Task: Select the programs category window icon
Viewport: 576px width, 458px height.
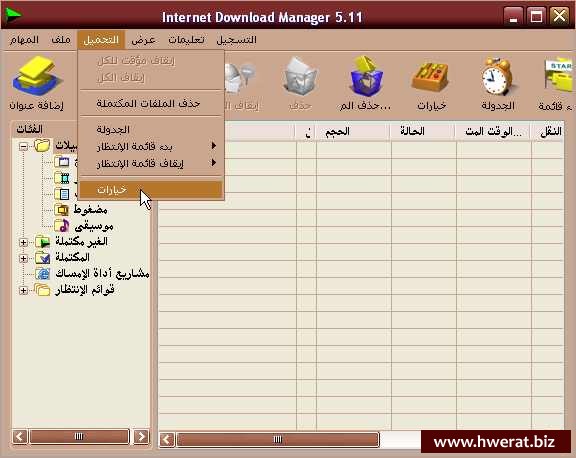Action: (62, 162)
